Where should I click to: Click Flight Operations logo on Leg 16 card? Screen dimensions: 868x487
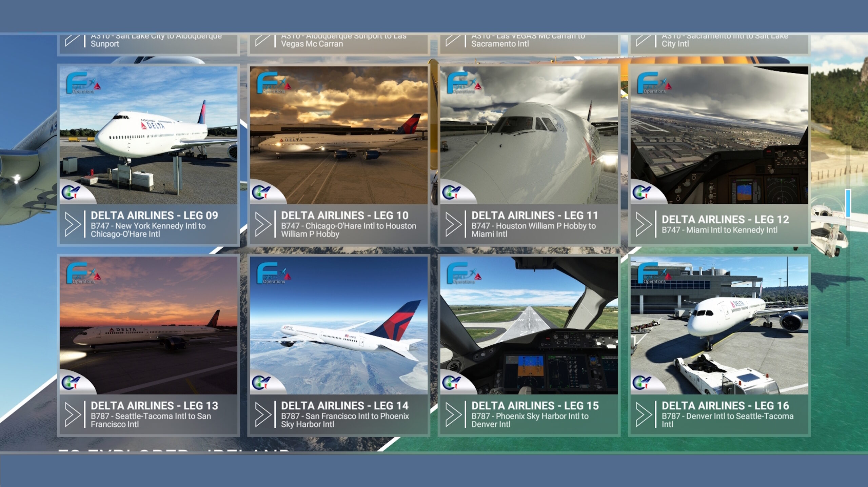(654, 273)
